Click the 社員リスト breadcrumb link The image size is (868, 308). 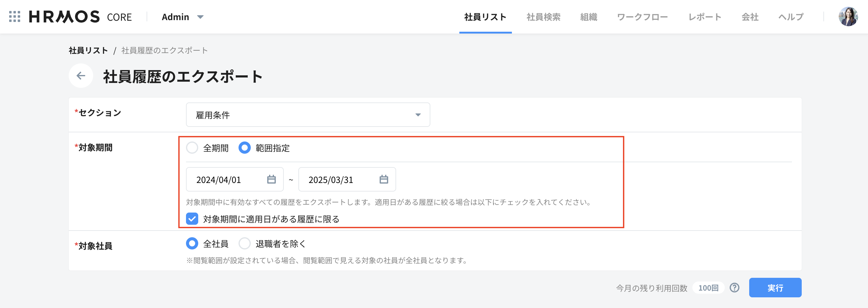(x=88, y=51)
